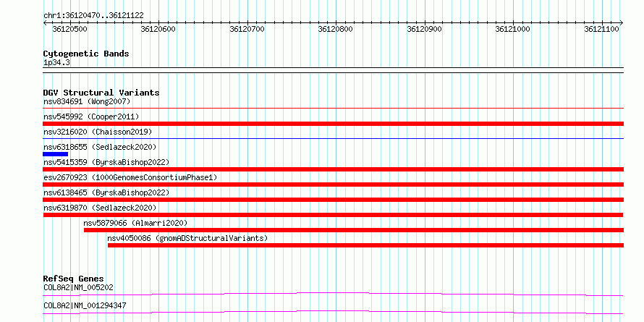Open variant nsv6318655 (Sedlazeck2020) label
Image resolution: width=644 pixels, height=322 pixels.
coord(100,147)
